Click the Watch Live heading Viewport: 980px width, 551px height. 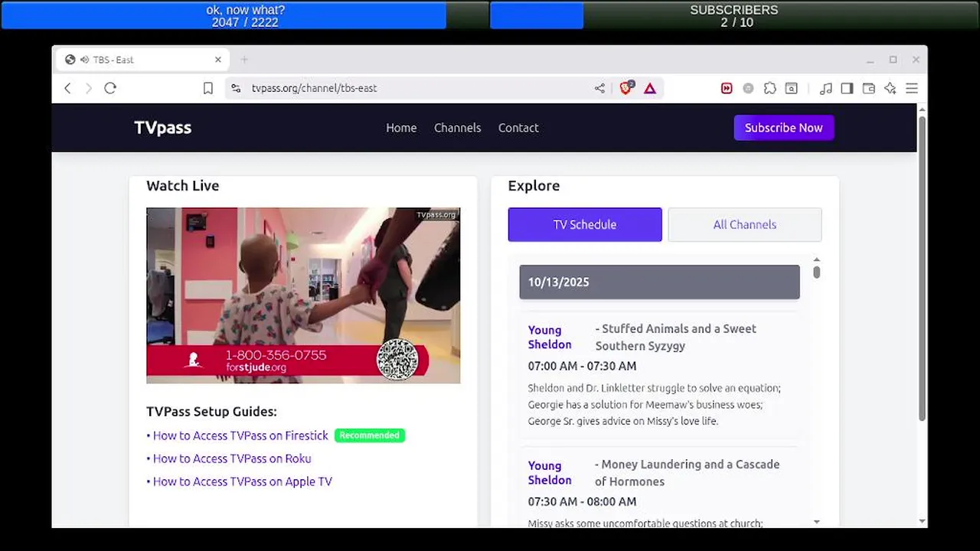tap(183, 186)
